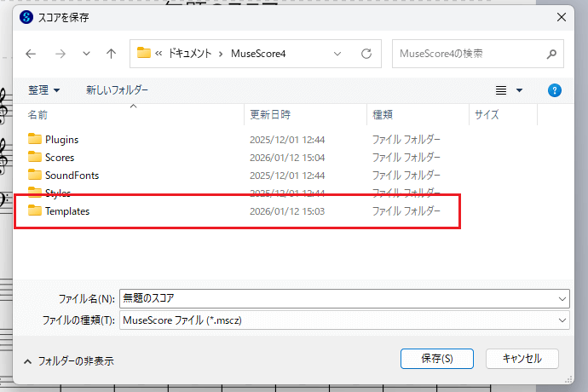Screen dimensions: 588x392
Task: Click 新しいフォルダー to create folder
Action: (117, 89)
